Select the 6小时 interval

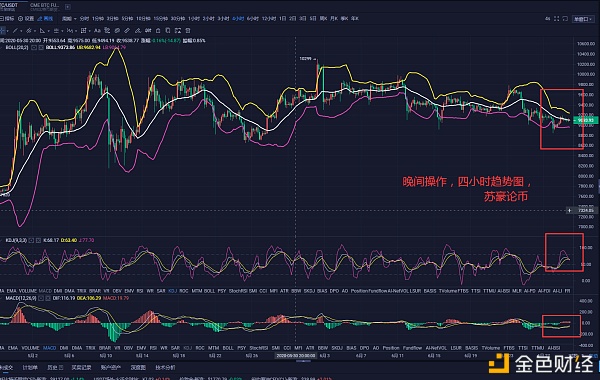[253, 18]
